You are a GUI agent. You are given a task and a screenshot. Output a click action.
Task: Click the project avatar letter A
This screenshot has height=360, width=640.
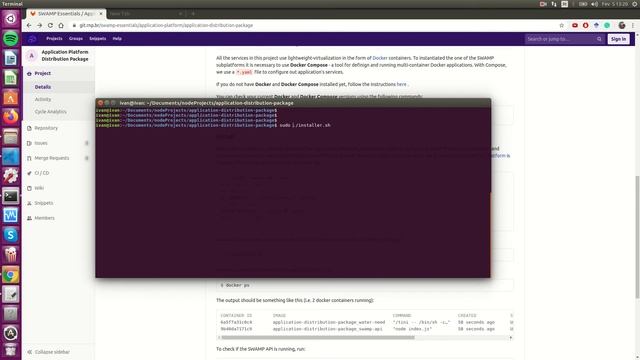[31, 56]
